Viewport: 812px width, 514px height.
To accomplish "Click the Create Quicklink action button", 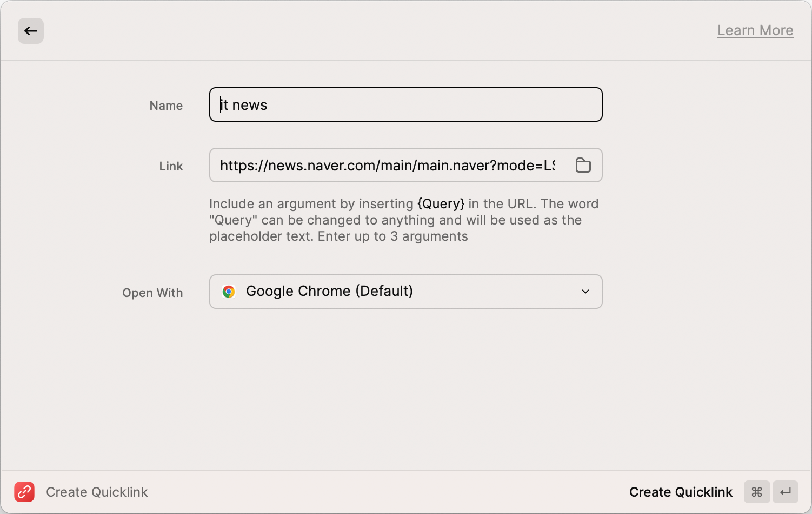I will pos(681,492).
